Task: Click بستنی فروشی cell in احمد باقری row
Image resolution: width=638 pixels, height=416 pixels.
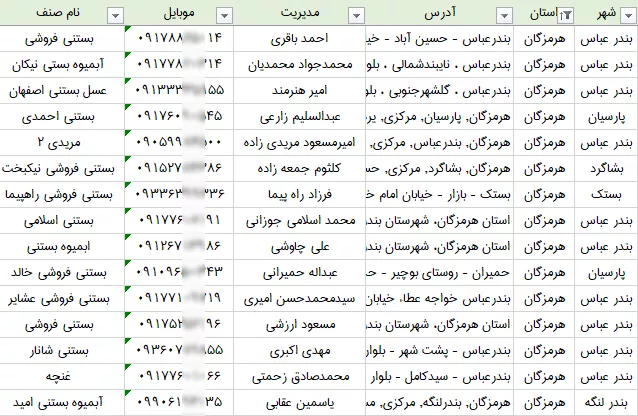Action: [62, 38]
